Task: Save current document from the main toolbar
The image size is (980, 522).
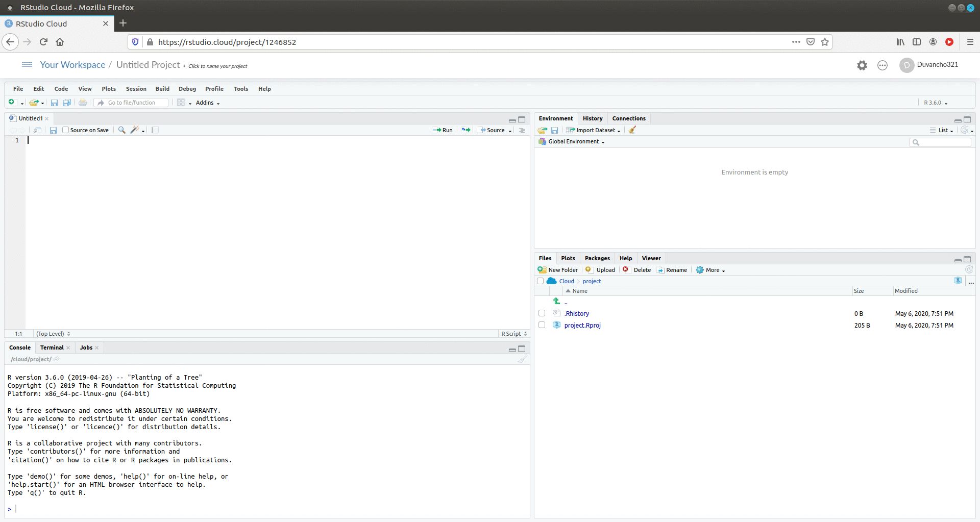Action: (x=54, y=103)
